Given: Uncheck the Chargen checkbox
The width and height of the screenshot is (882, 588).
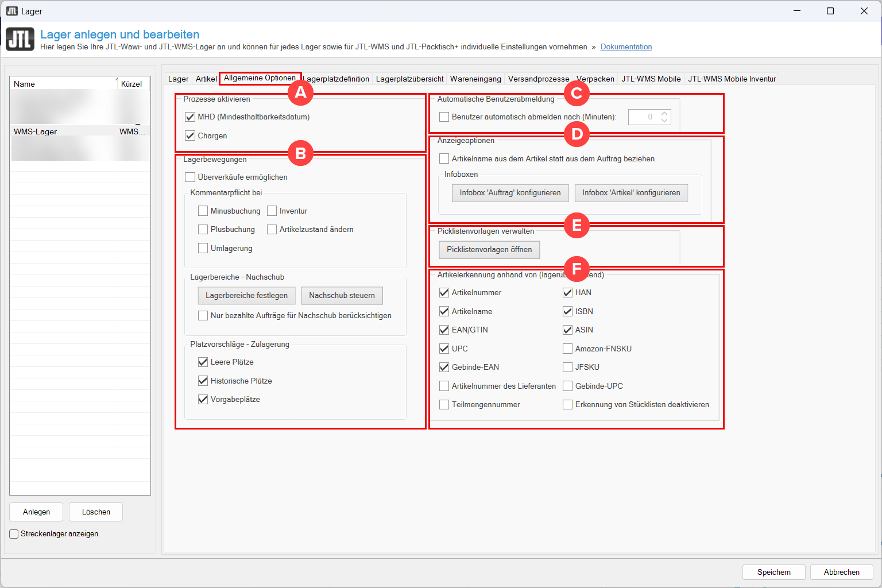Looking at the screenshot, I should pos(190,136).
